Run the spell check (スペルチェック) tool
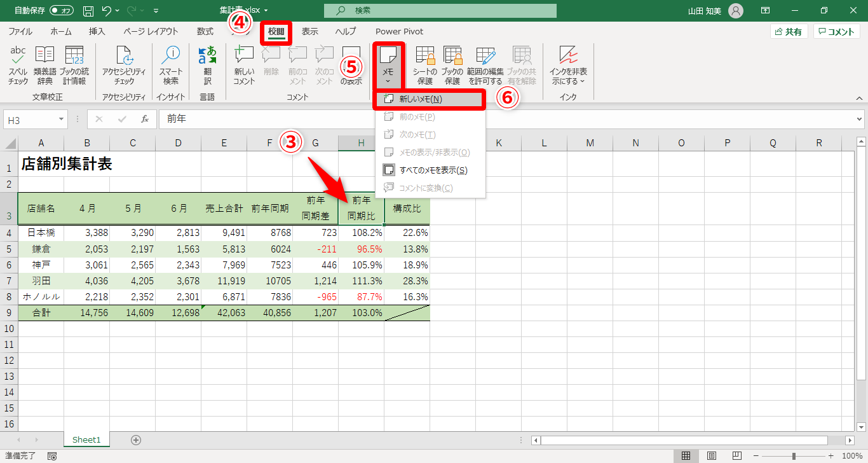The height and width of the screenshot is (463, 868). point(18,65)
